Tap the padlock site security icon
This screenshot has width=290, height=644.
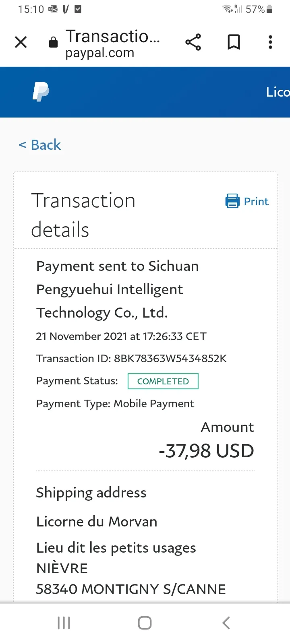coord(53,42)
